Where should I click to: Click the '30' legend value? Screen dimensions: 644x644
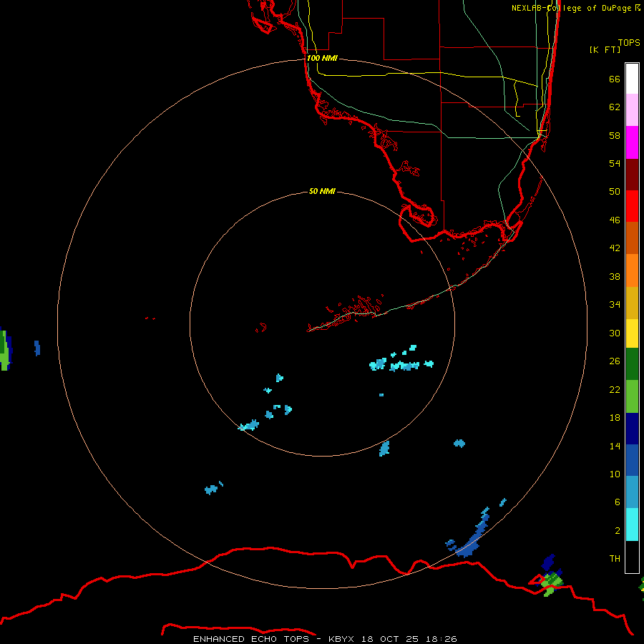615,333
